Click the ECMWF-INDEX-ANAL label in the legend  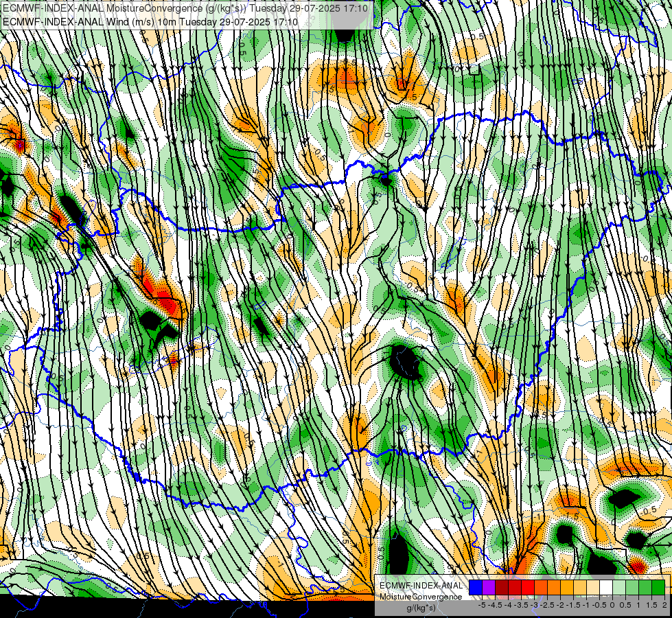click(x=421, y=586)
